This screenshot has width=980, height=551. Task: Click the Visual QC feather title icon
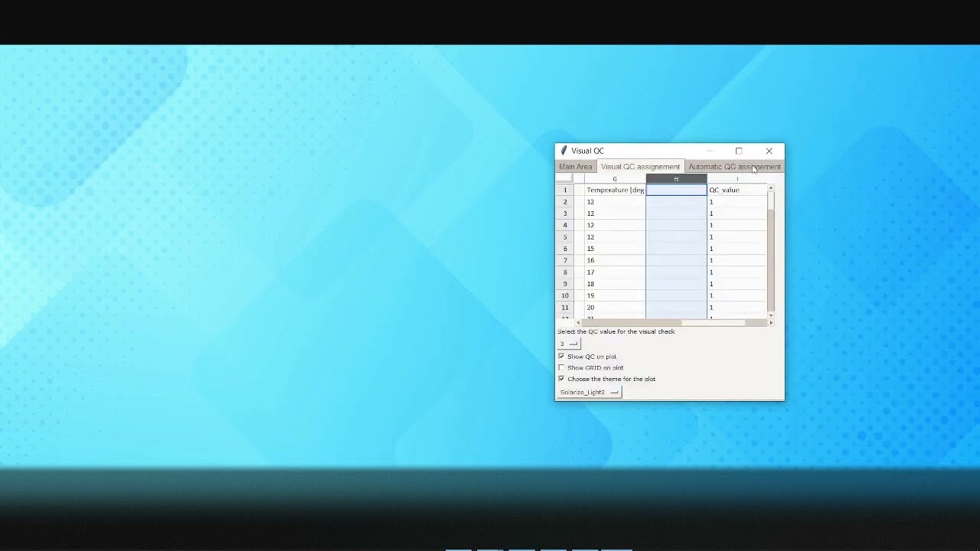coord(563,151)
